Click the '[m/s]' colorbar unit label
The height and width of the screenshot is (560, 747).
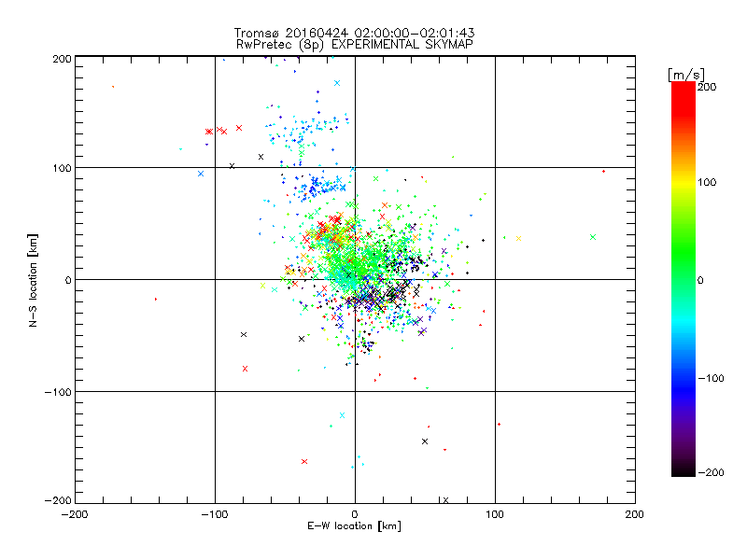tap(686, 75)
